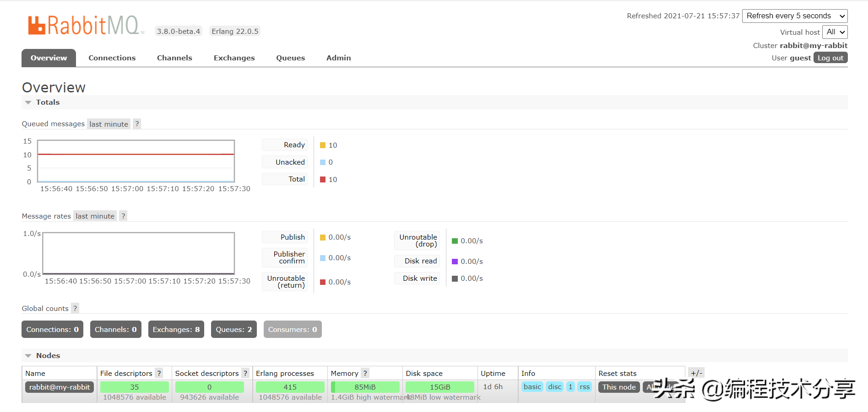The width and height of the screenshot is (868, 412).
Task: Switch to the Queues tab
Action: (x=290, y=58)
